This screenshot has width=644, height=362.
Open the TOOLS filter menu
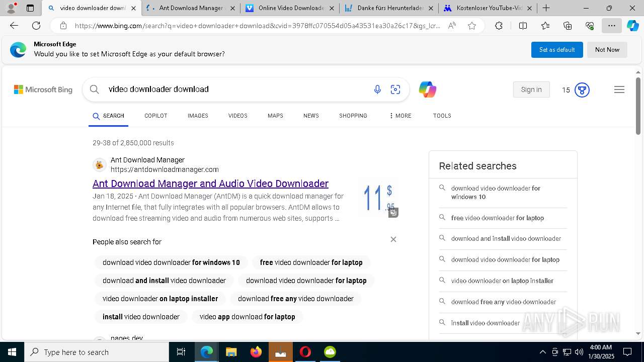442,116
